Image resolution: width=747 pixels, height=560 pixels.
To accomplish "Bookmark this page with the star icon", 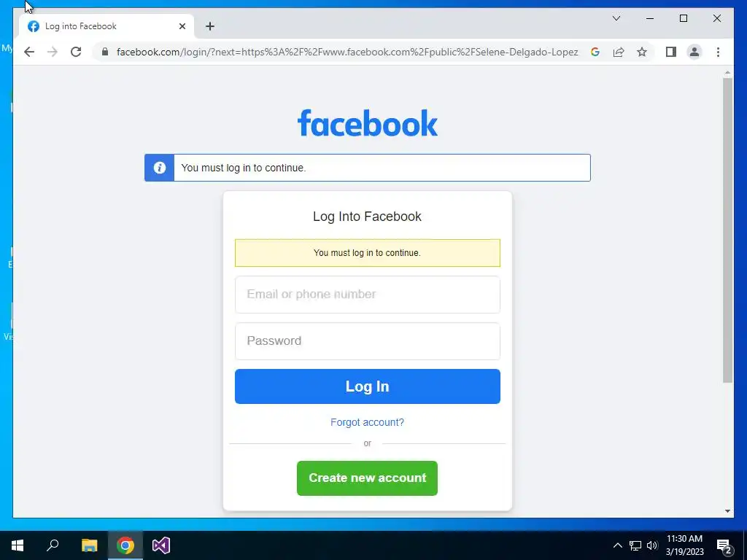I will point(642,52).
